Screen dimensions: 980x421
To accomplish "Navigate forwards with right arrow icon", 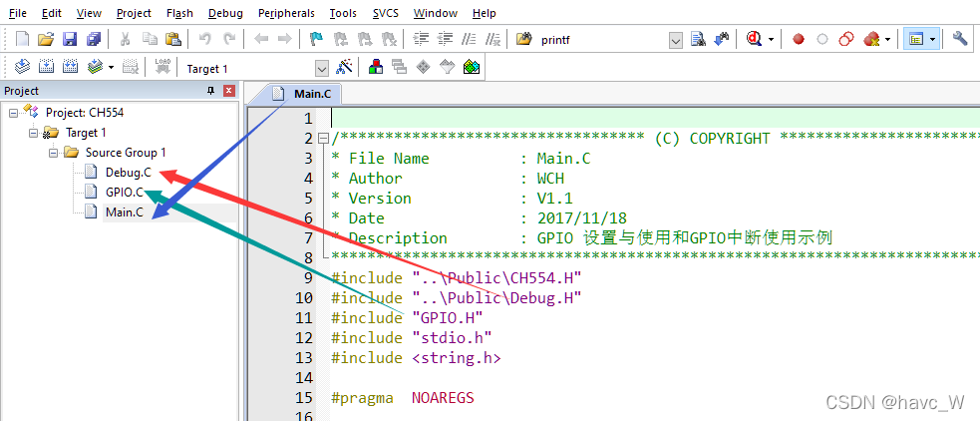I will pos(284,40).
